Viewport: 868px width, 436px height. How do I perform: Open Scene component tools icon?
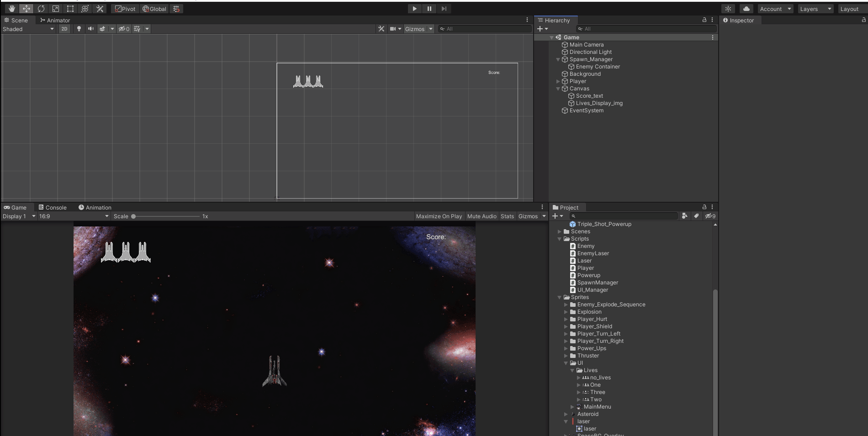click(381, 29)
